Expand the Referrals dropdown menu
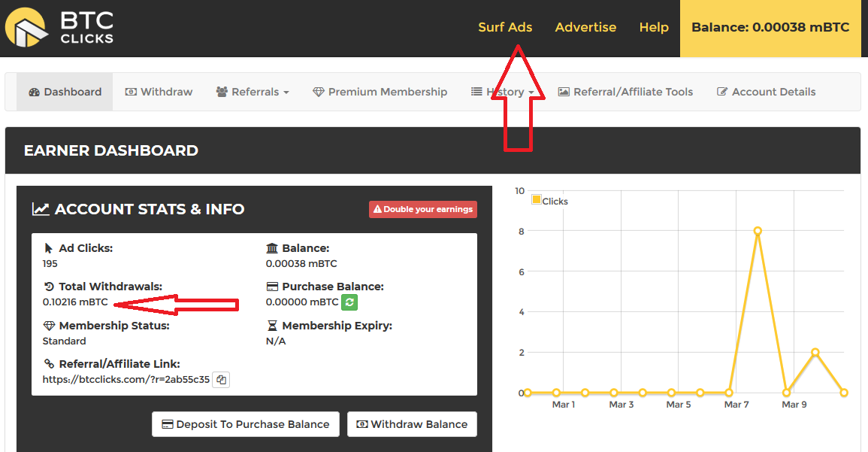Image resolution: width=868 pixels, height=452 pixels. click(x=253, y=92)
